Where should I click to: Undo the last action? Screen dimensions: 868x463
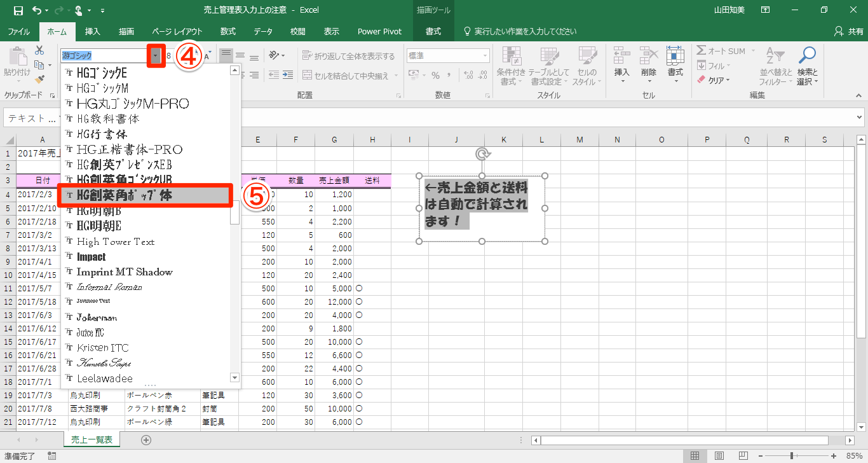coord(36,10)
